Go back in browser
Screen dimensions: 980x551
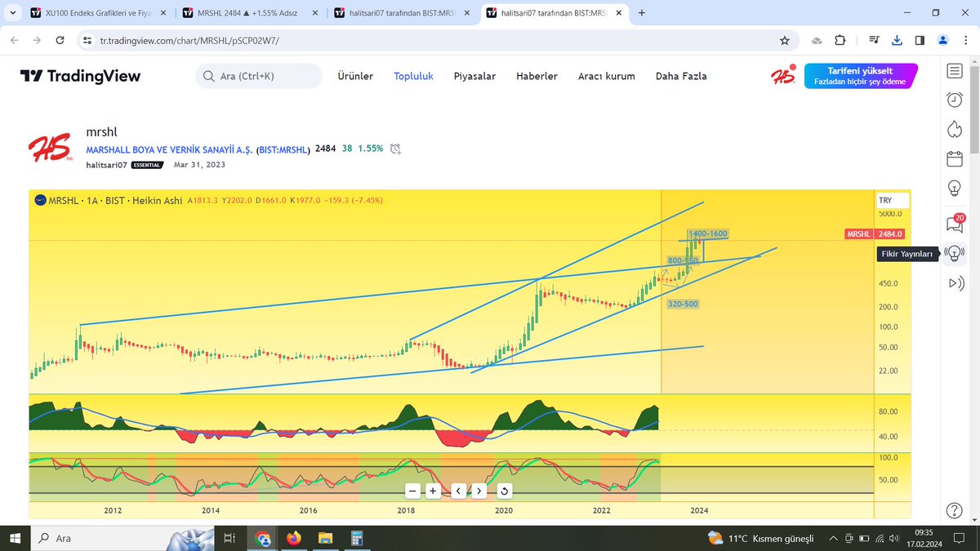tap(14, 40)
